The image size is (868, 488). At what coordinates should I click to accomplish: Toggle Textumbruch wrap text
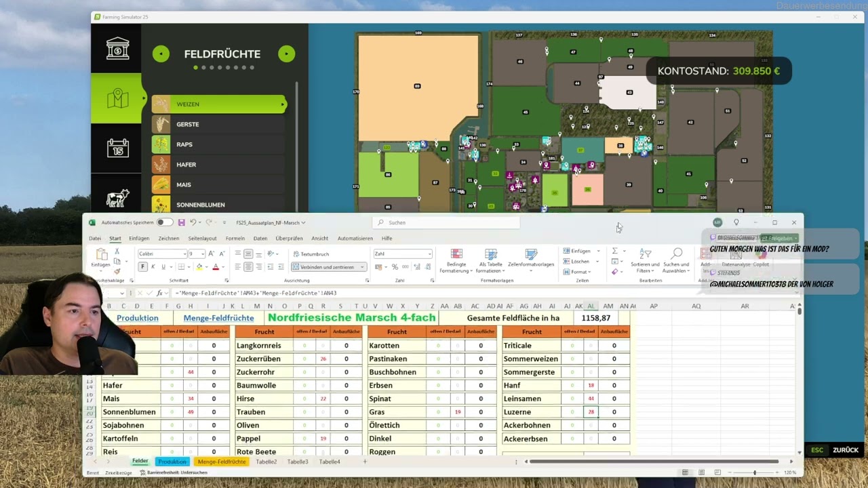(x=311, y=254)
